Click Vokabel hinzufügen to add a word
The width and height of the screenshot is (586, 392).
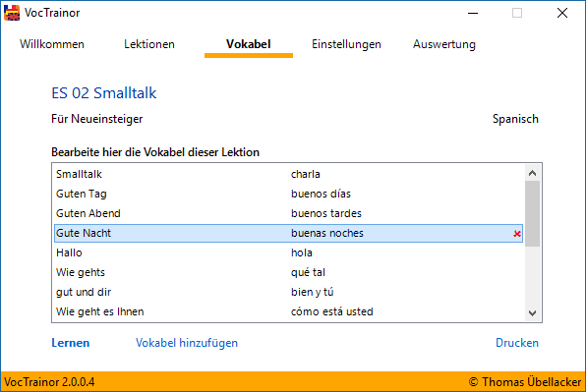point(187,343)
